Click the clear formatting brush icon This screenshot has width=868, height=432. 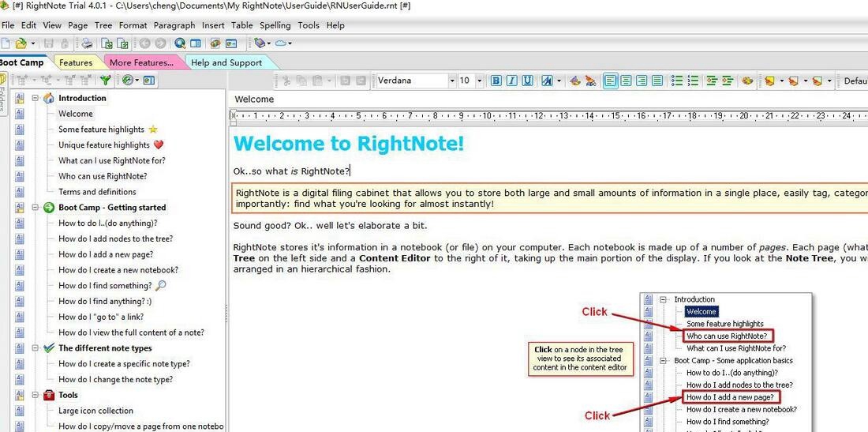[x=575, y=81]
